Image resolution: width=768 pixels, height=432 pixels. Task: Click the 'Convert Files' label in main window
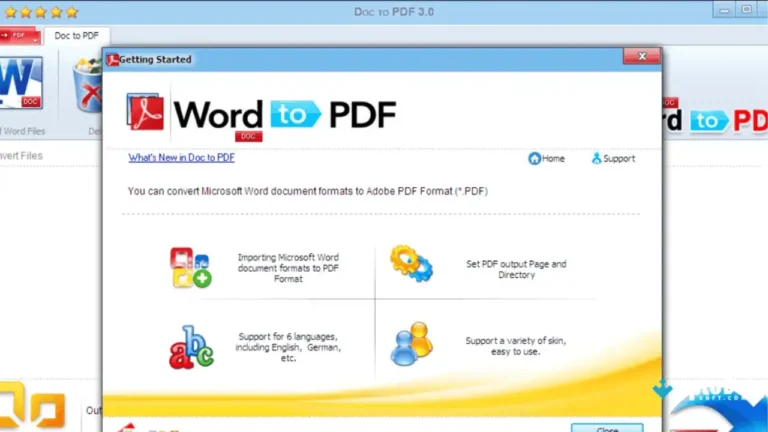[21, 156]
